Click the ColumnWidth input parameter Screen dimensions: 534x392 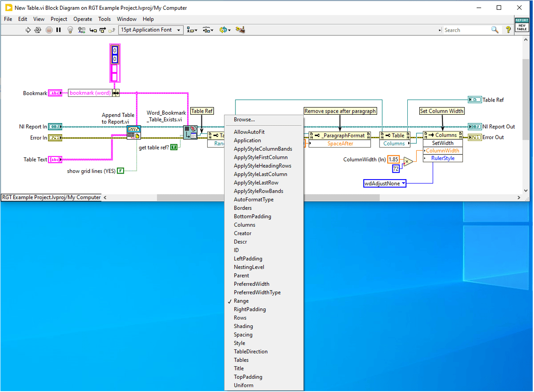443,151
